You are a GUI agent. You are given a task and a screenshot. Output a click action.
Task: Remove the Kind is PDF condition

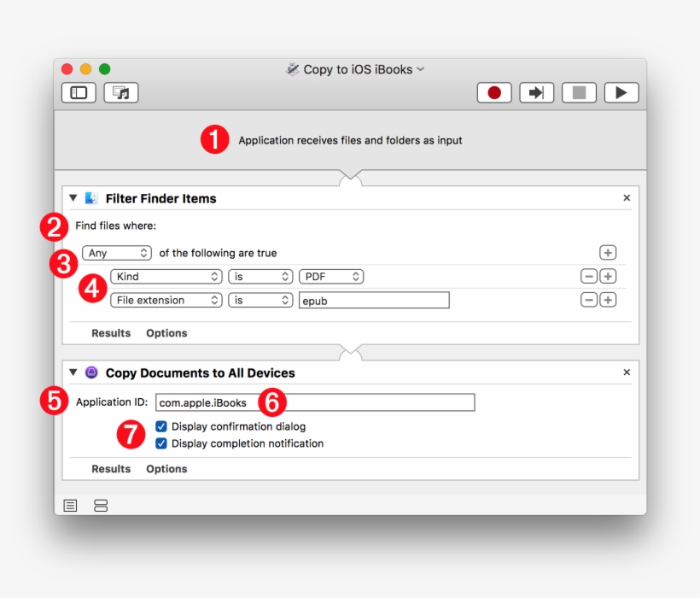coord(589,277)
